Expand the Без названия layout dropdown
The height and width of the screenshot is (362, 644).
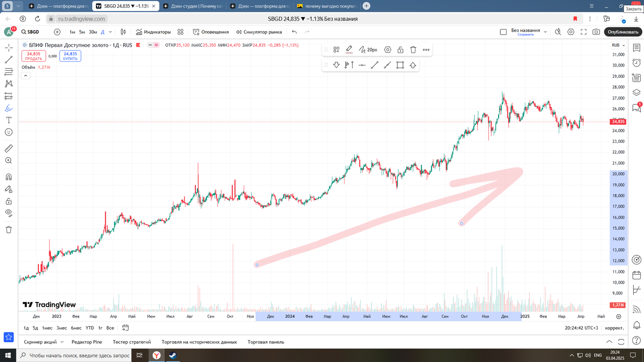tap(546, 32)
